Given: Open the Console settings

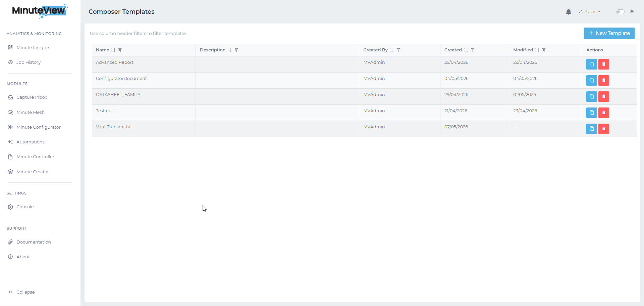Looking at the screenshot, I should [x=21, y=207].
